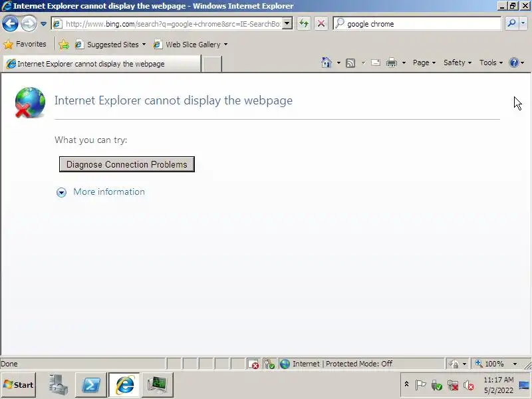This screenshot has height=399, width=532.
Task: Open the Page menu
Action: click(424, 63)
